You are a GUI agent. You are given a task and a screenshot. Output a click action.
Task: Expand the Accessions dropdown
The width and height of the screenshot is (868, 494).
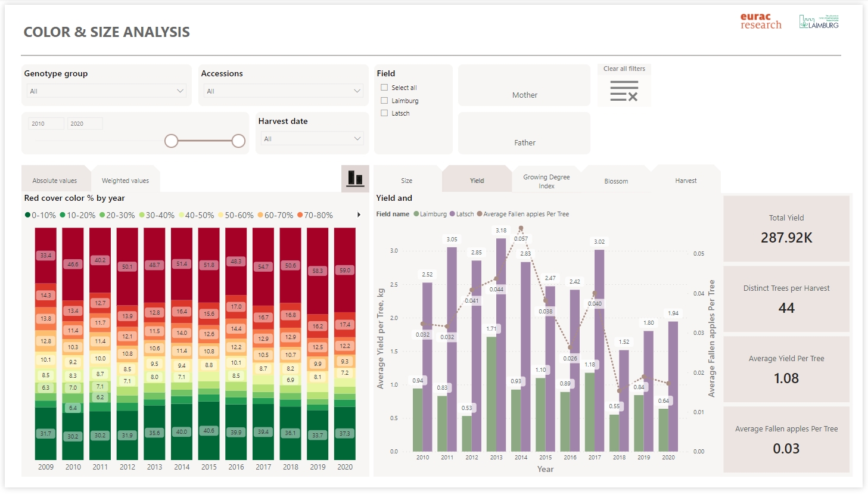pos(284,91)
